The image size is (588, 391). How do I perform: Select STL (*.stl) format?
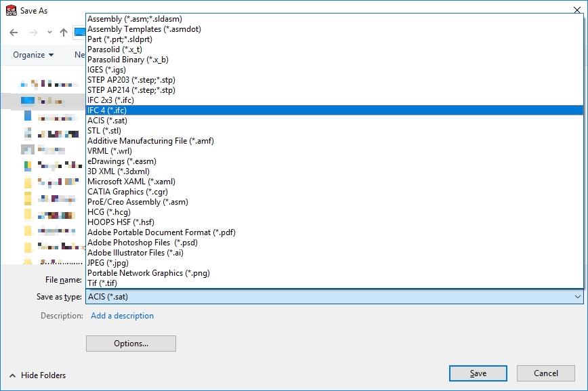point(335,131)
